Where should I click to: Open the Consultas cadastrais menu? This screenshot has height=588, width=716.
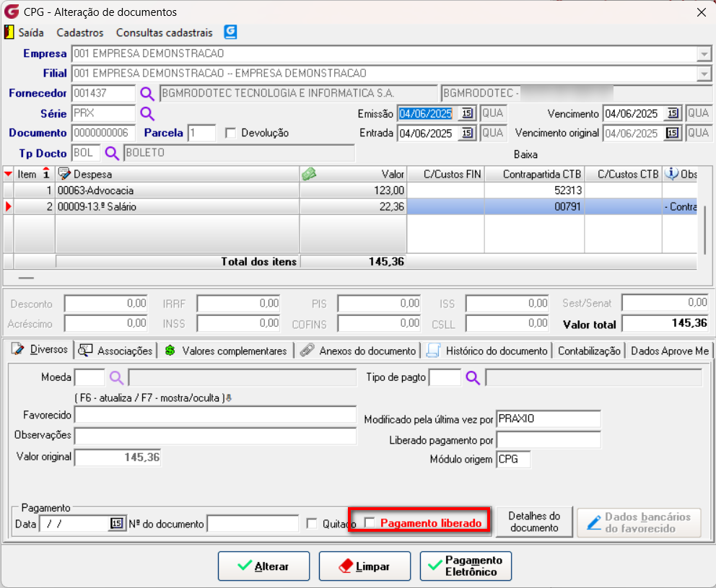[165, 33]
